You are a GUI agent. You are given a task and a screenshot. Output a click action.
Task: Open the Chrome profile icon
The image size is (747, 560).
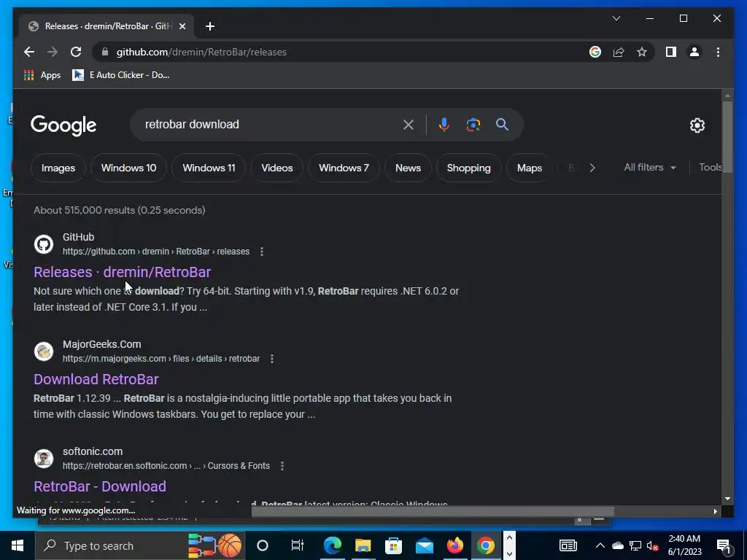click(x=694, y=52)
